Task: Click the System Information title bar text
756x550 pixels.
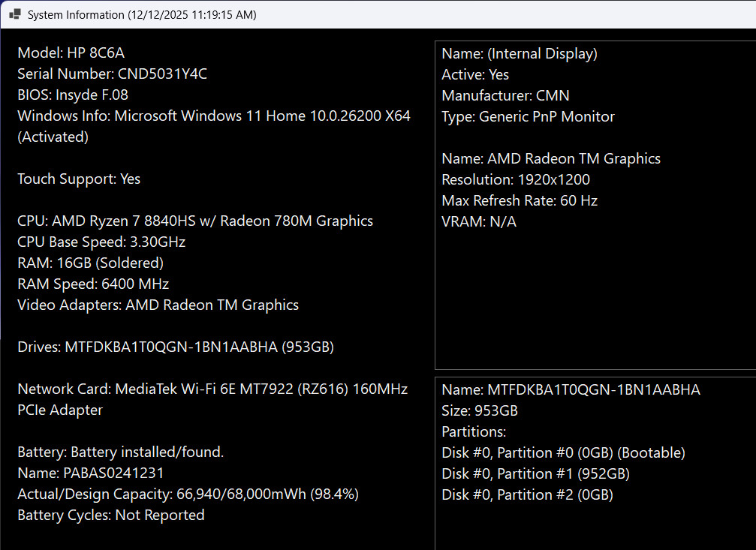Action: tap(142, 15)
